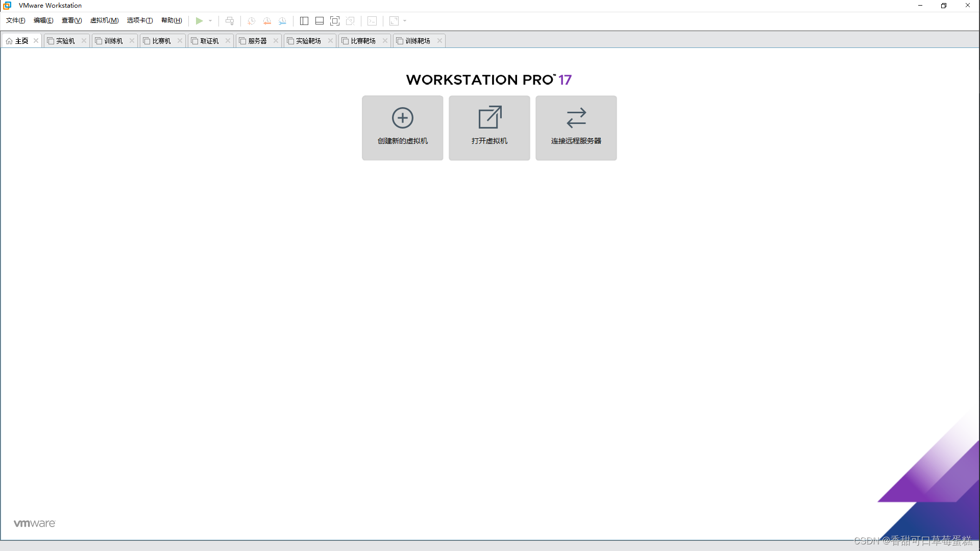The width and height of the screenshot is (980, 551).
Task: Click the Unity mode toolbar icon
Action: [350, 21]
